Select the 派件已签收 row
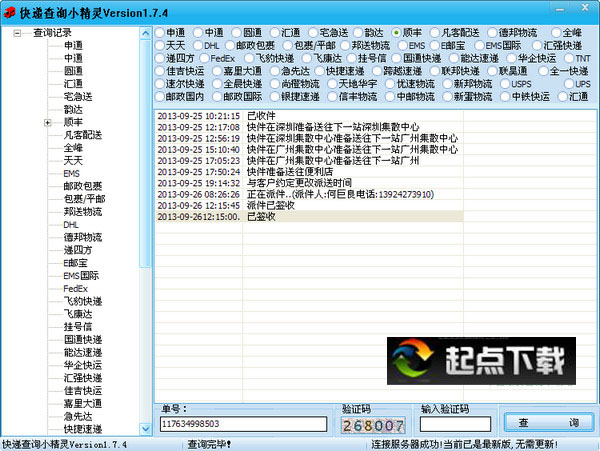The width and height of the screenshot is (600, 451). 309,205
